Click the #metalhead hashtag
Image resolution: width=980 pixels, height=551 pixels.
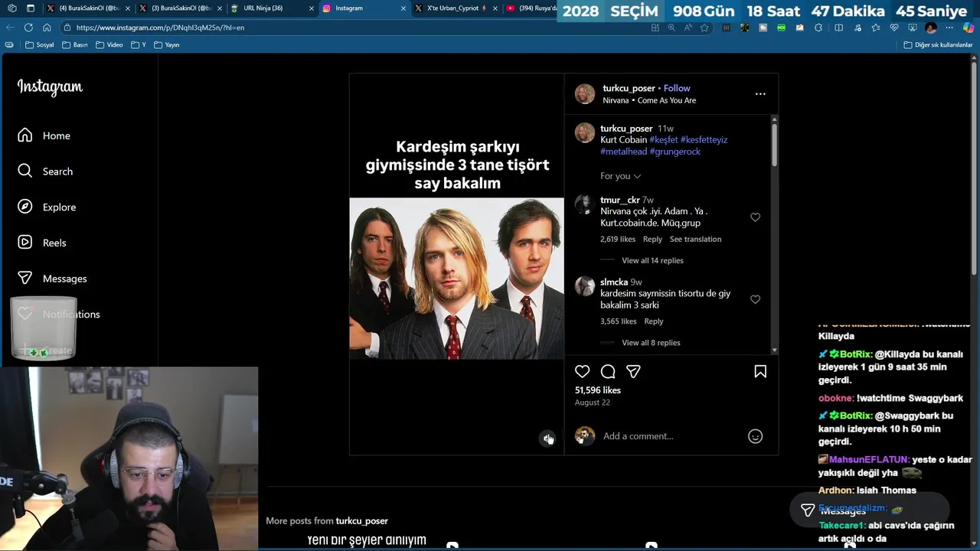[x=623, y=152]
